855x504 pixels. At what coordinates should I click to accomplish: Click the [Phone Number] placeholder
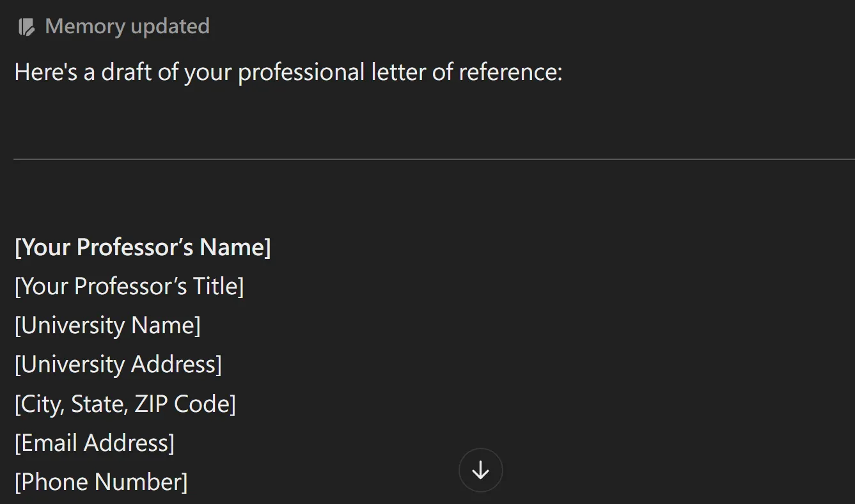pos(101,482)
